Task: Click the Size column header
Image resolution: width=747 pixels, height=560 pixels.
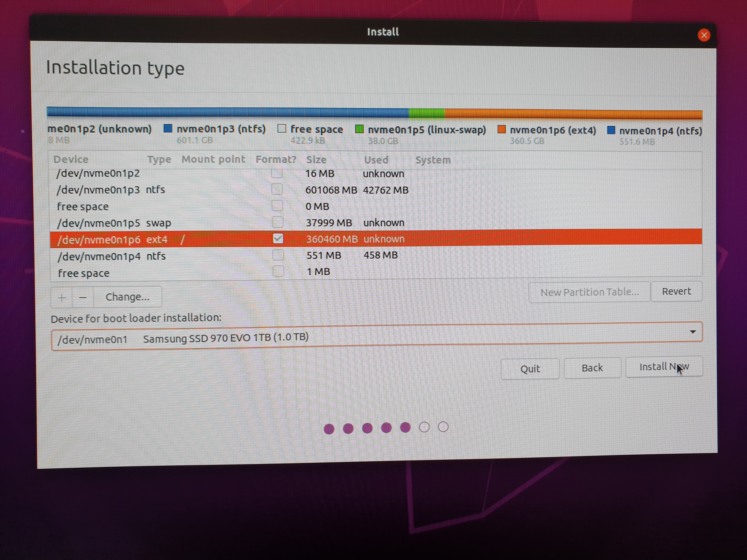Action: 316,160
